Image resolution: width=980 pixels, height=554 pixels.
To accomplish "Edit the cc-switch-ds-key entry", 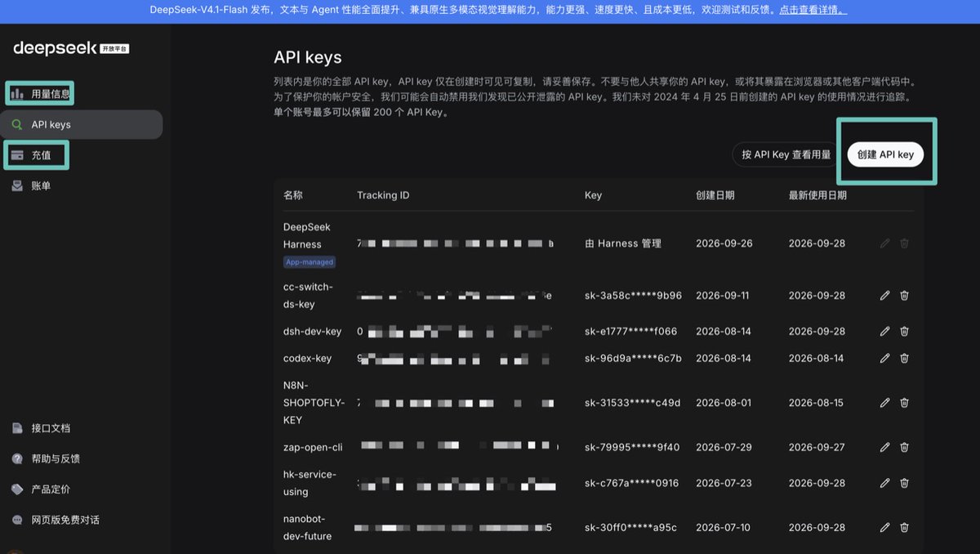I will (884, 296).
